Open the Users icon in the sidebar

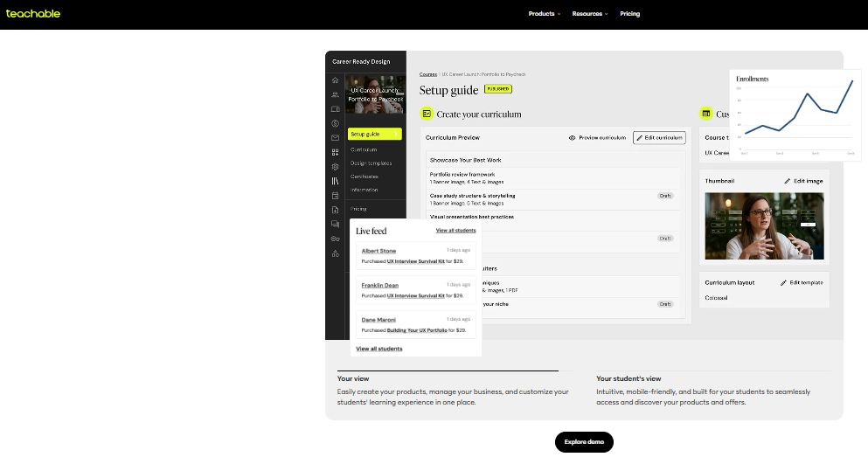(335, 94)
